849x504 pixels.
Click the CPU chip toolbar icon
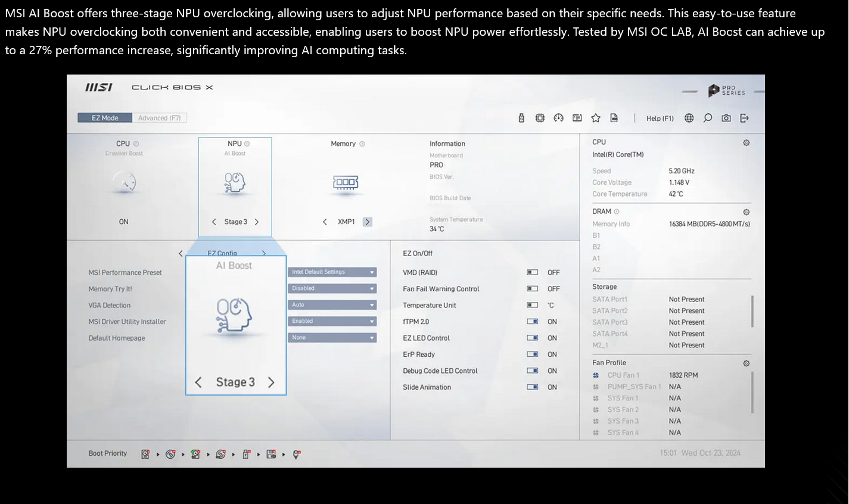click(540, 118)
